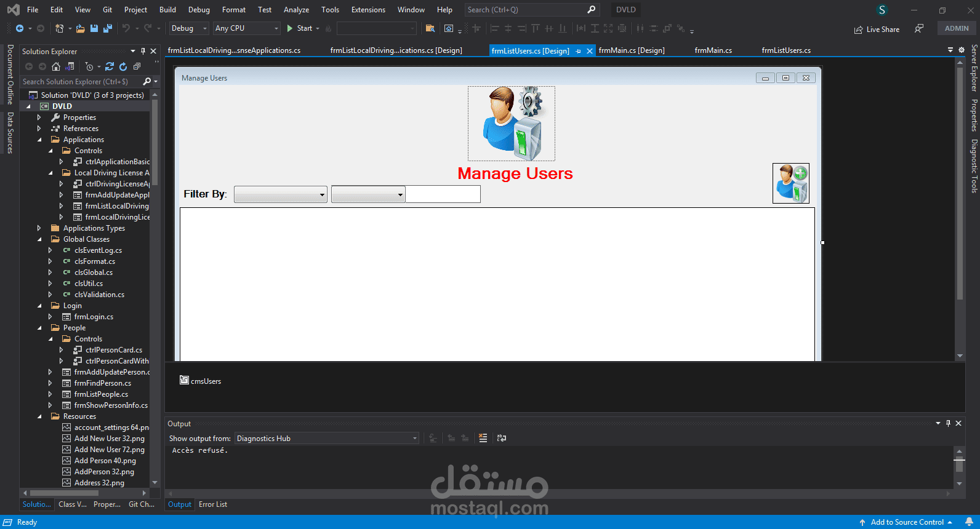
Task: Open the tab settings gear icon
Action: click(962, 50)
